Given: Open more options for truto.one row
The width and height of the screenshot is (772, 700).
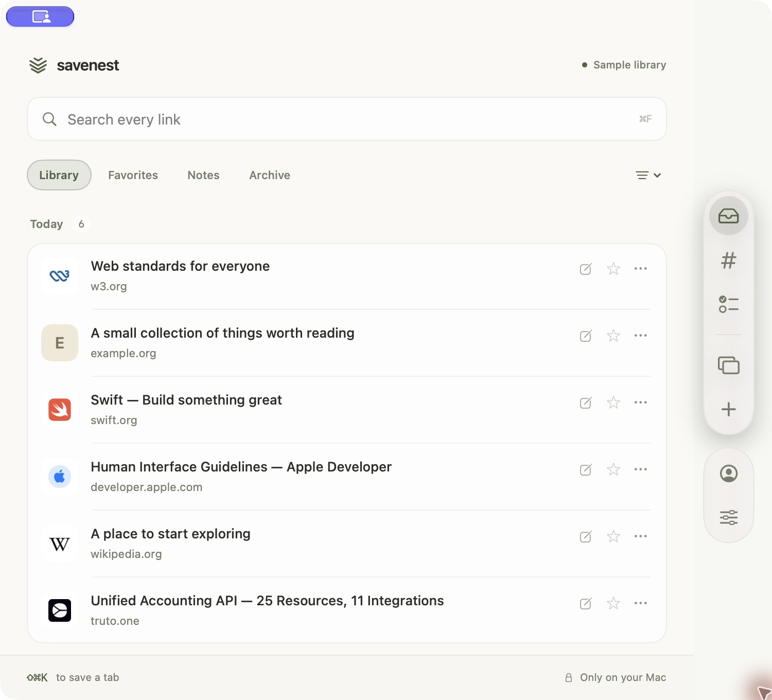Looking at the screenshot, I should 640,603.
